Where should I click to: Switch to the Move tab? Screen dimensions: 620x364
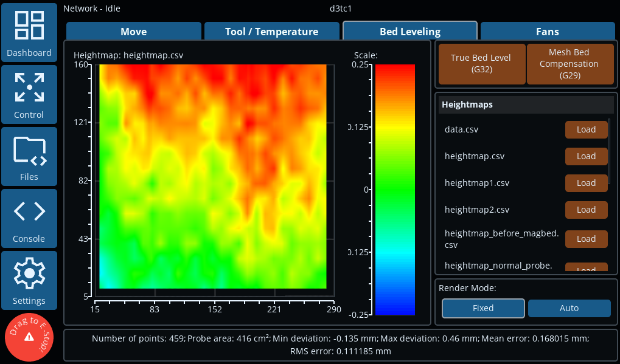pyautogui.click(x=133, y=32)
